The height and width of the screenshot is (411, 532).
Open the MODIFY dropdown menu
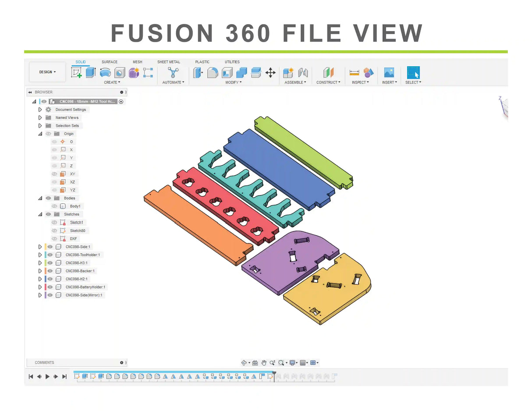click(234, 82)
